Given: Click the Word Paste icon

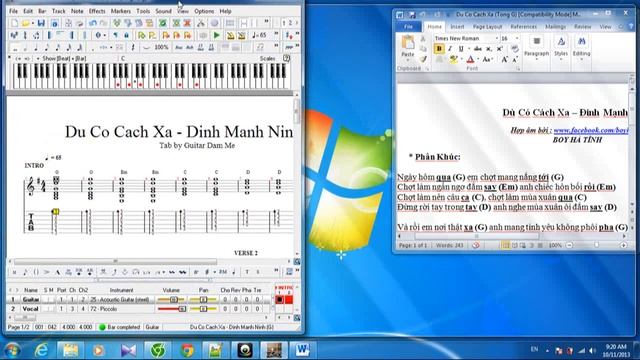Looking at the screenshot, I should click(x=408, y=42).
